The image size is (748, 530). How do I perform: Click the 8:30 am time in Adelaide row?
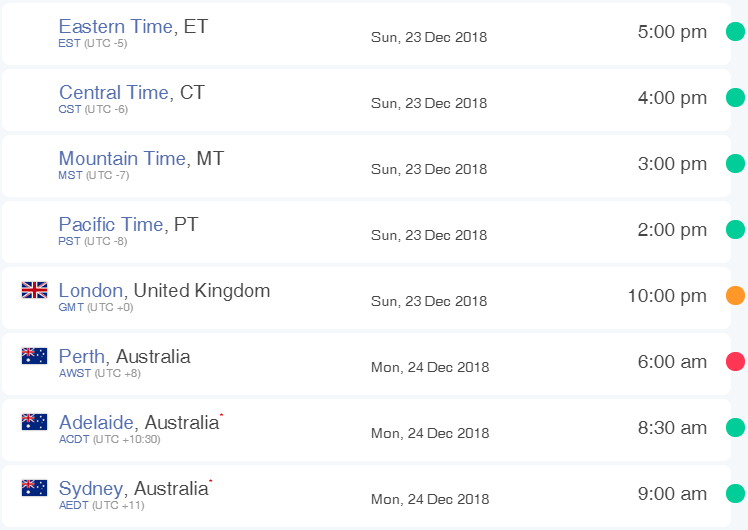[672, 427]
